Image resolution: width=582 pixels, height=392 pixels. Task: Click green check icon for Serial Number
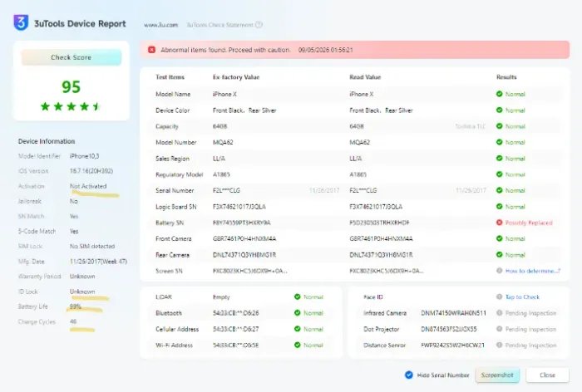tap(499, 190)
